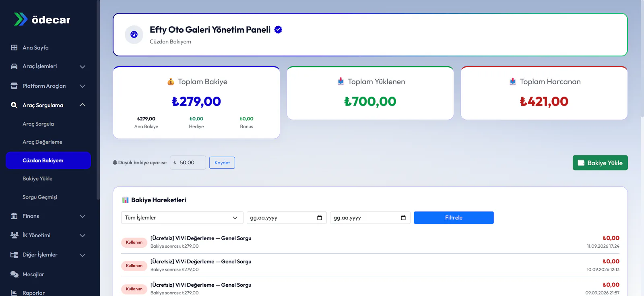Click the Ana Sayfa grid icon

click(x=14, y=48)
